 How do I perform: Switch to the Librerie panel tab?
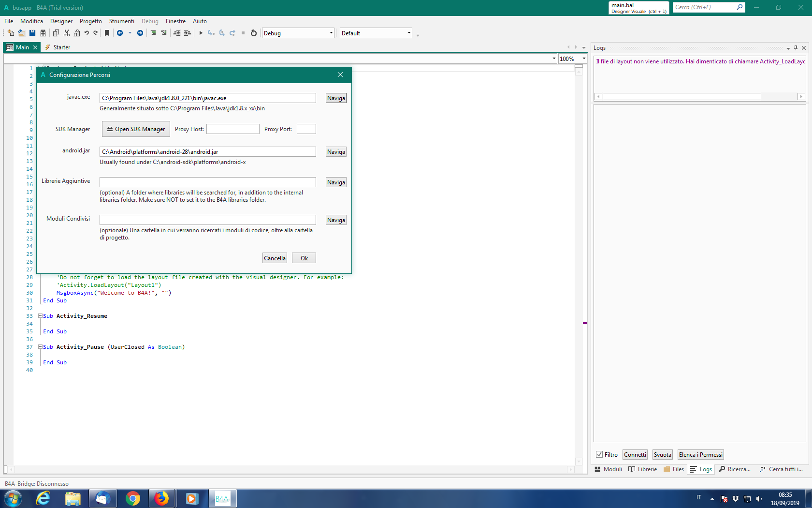click(x=643, y=469)
